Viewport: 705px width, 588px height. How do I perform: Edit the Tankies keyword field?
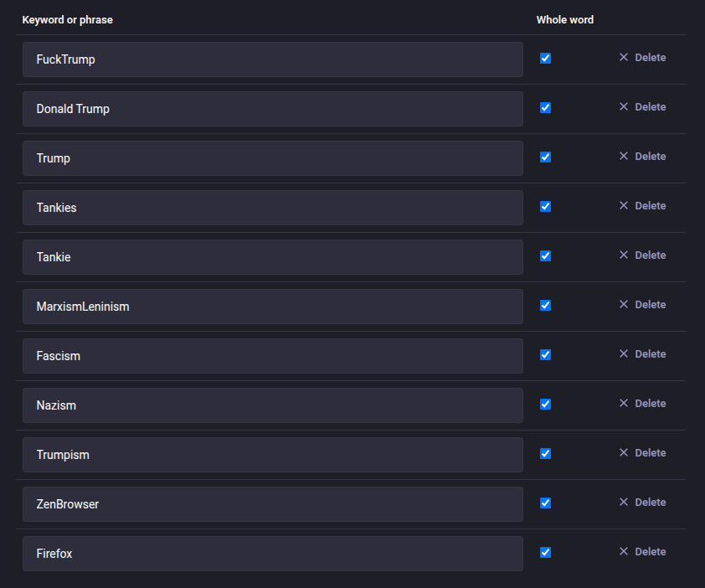272,208
